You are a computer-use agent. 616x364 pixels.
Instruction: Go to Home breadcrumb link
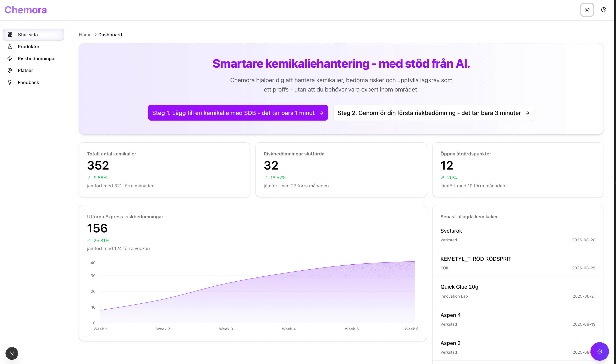(x=85, y=35)
